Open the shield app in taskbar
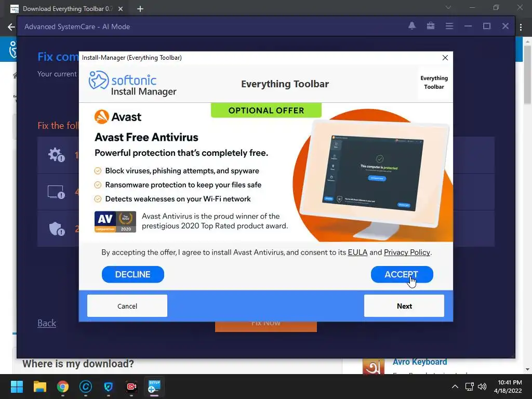Image resolution: width=532 pixels, height=399 pixels. [108, 387]
